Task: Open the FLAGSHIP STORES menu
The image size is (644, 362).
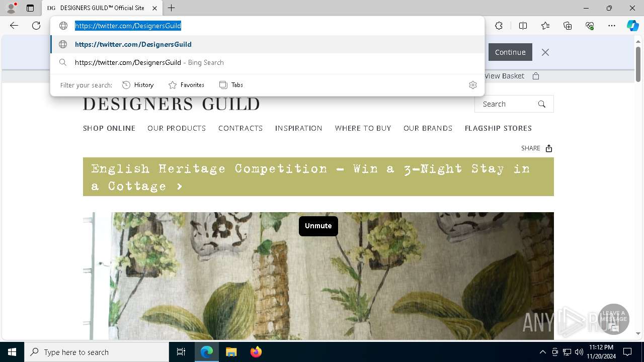Action: (x=499, y=128)
